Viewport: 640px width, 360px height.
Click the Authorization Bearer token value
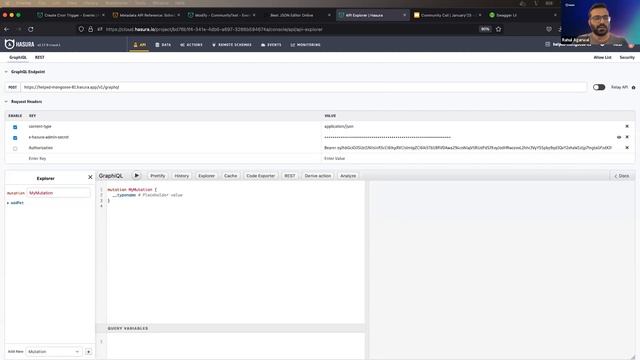click(468, 148)
